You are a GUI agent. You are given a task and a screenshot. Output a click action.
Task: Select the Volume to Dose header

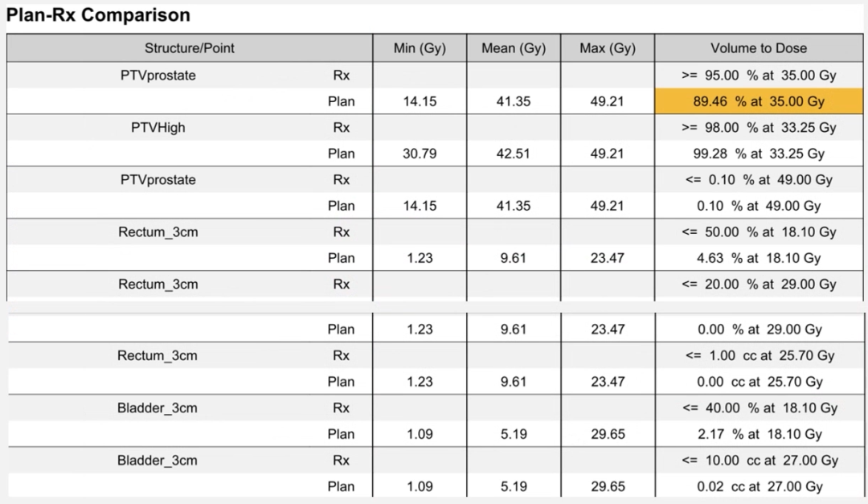pyautogui.click(x=759, y=48)
